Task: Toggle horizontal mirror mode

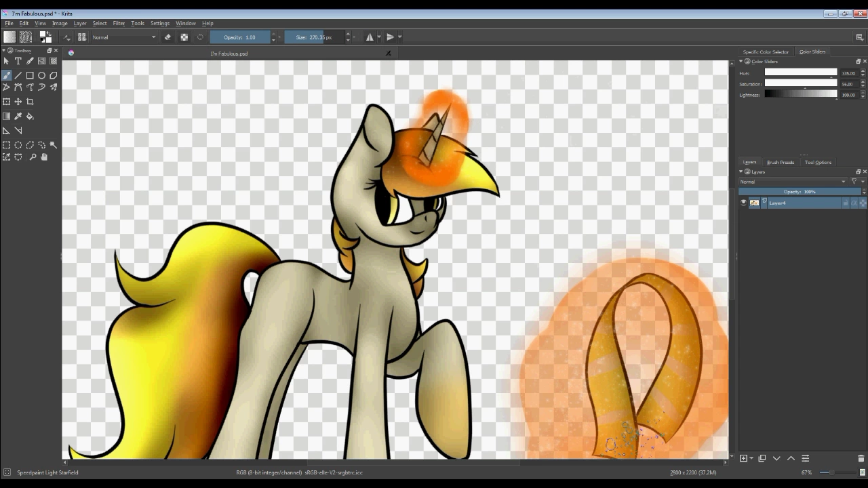Action: 370,37
